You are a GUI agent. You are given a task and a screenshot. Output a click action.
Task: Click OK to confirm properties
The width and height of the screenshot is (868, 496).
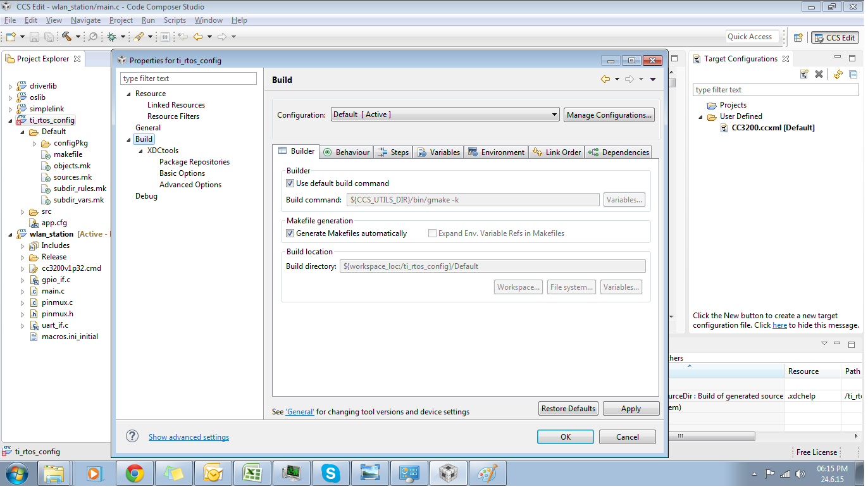(566, 437)
